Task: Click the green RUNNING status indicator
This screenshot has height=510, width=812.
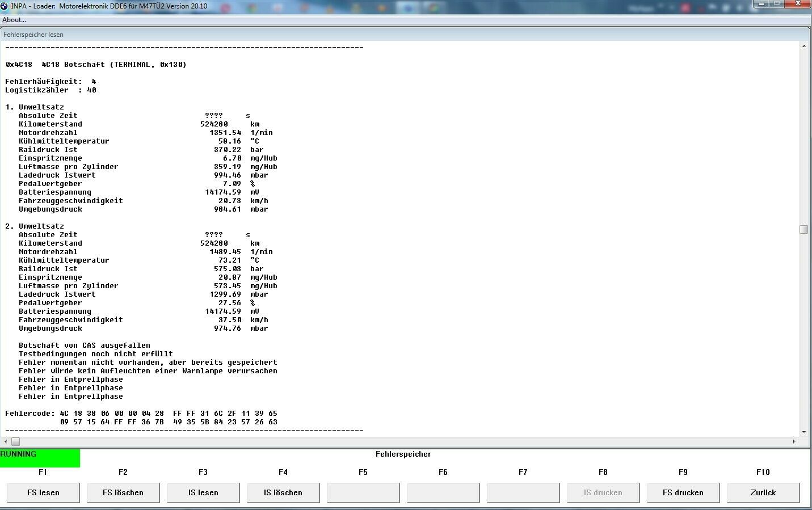Action: click(x=40, y=458)
